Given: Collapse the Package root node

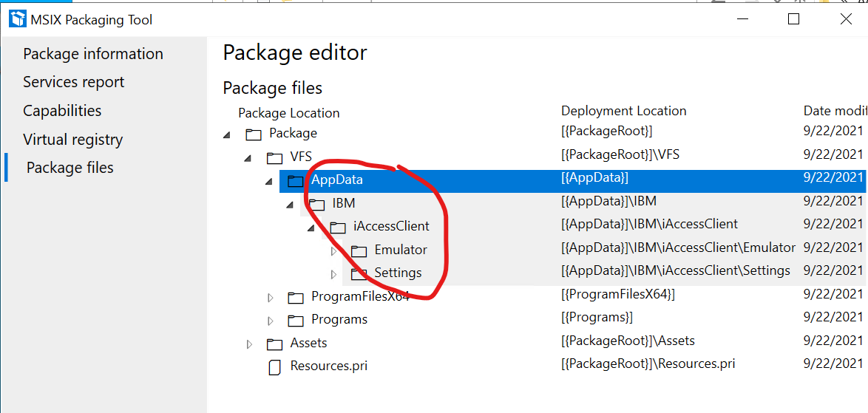Looking at the screenshot, I should click(226, 134).
